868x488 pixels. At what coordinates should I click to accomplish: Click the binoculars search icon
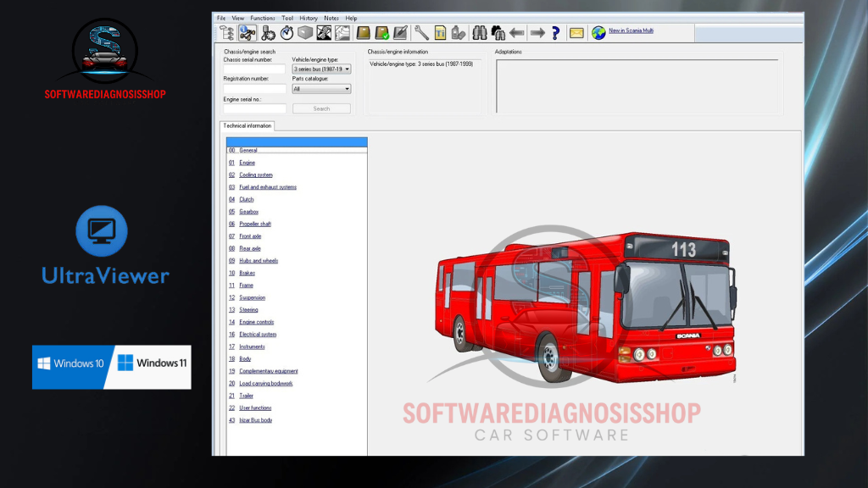[x=479, y=33]
